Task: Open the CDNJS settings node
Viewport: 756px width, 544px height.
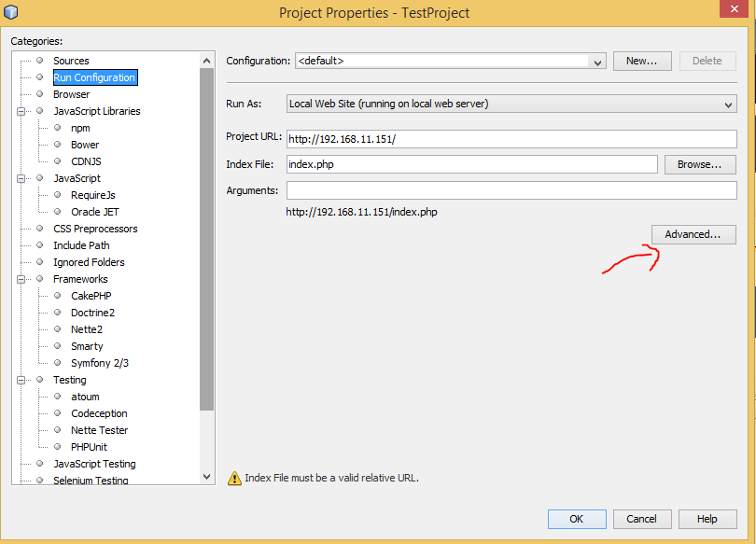Action: [x=86, y=161]
